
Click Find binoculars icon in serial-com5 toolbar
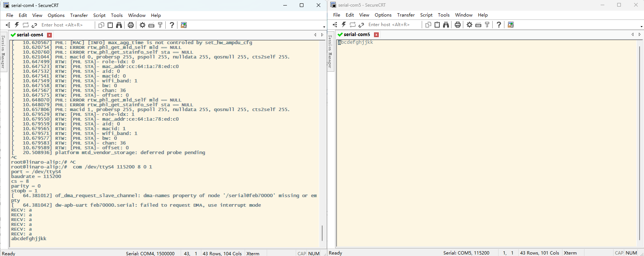(446, 25)
